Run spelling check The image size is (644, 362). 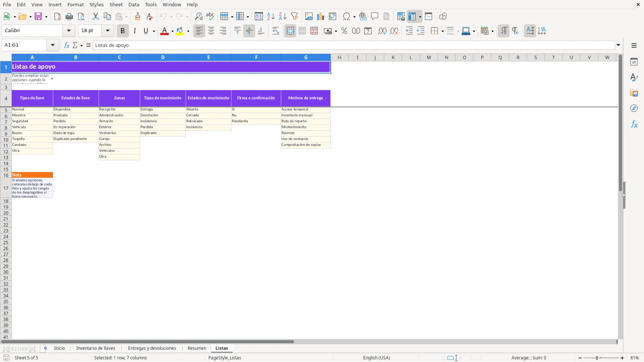210,16
